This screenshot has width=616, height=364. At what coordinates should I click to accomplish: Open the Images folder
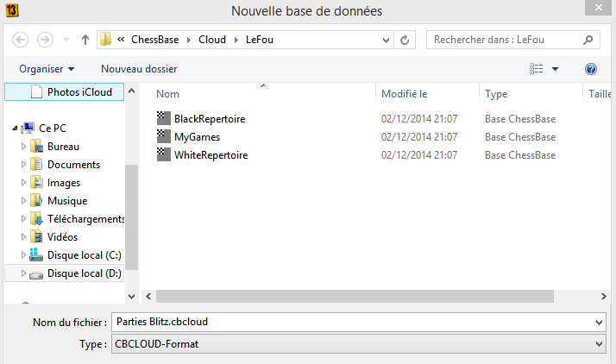point(64,183)
